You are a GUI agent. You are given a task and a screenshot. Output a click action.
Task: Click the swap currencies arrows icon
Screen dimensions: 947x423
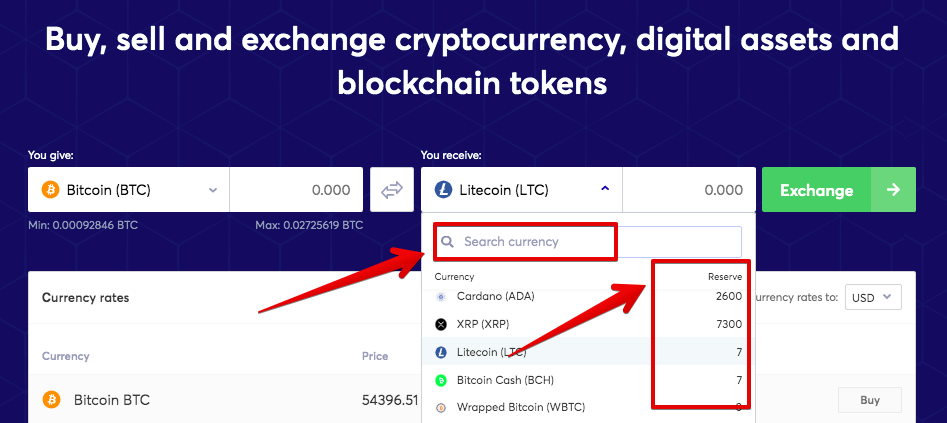pos(391,190)
